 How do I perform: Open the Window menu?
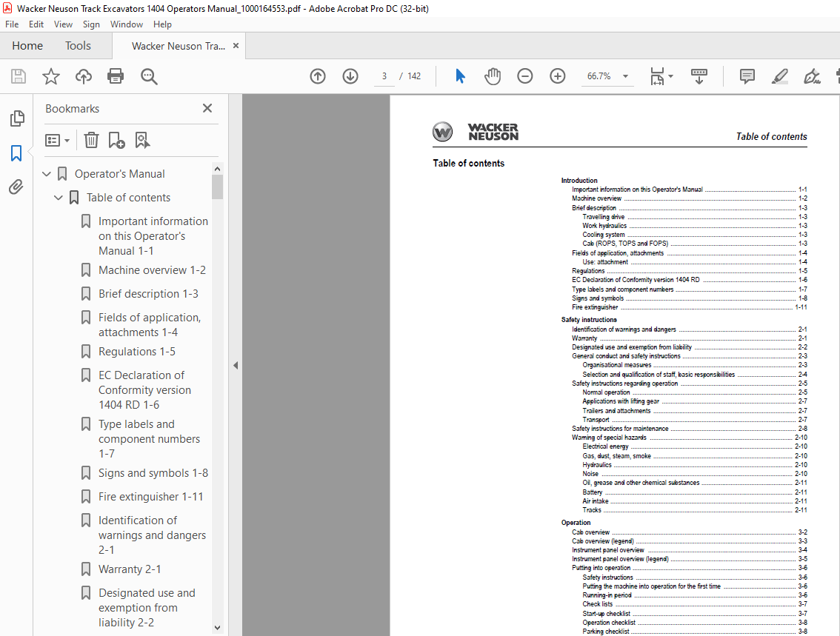[x=127, y=24]
